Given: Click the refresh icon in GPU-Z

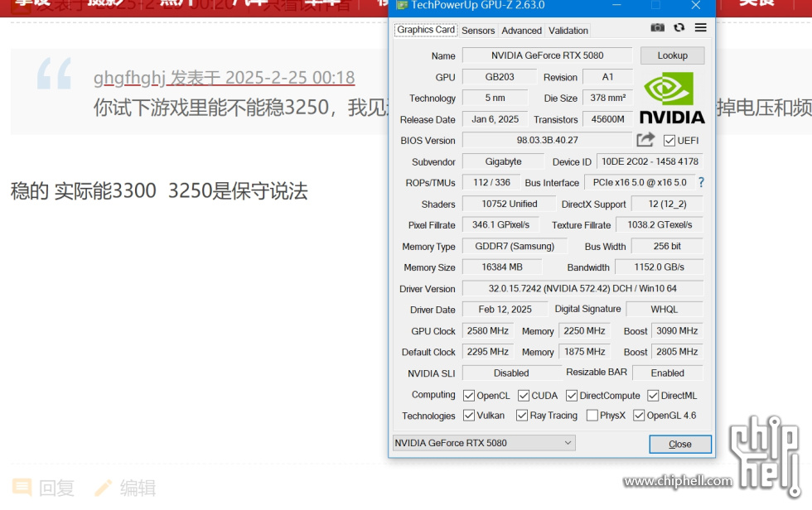Looking at the screenshot, I should [x=679, y=27].
